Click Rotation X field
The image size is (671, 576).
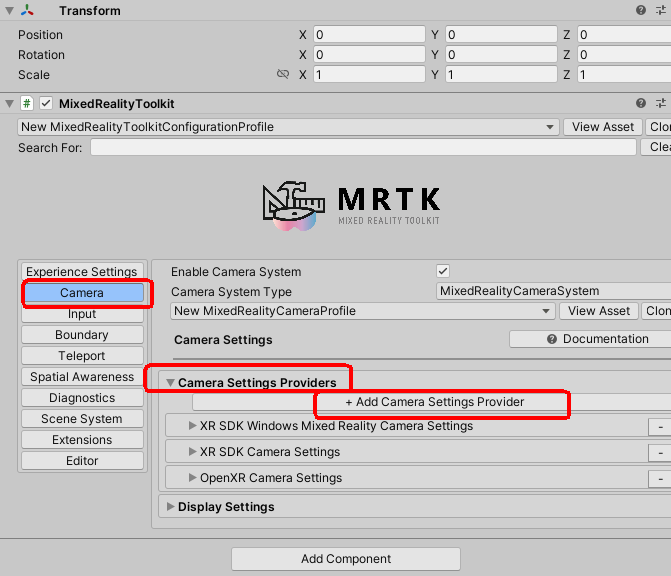click(x=369, y=54)
